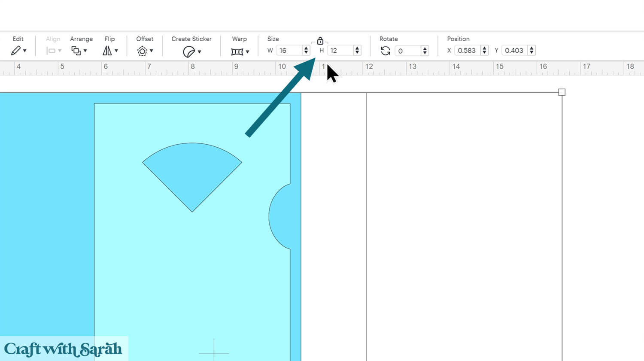The height and width of the screenshot is (361, 644).
Task: Decrease height with the H down arrow
Action: pyautogui.click(x=357, y=53)
